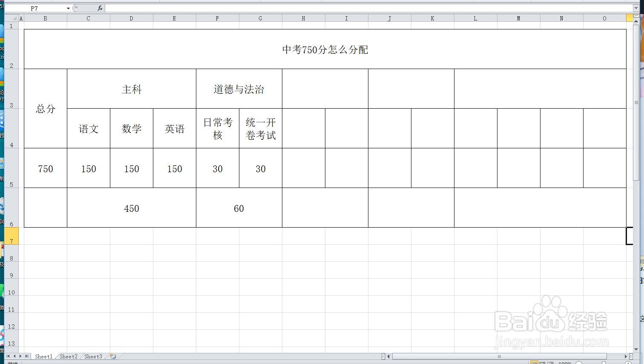
Task: Select column N header
Action: 562,18
